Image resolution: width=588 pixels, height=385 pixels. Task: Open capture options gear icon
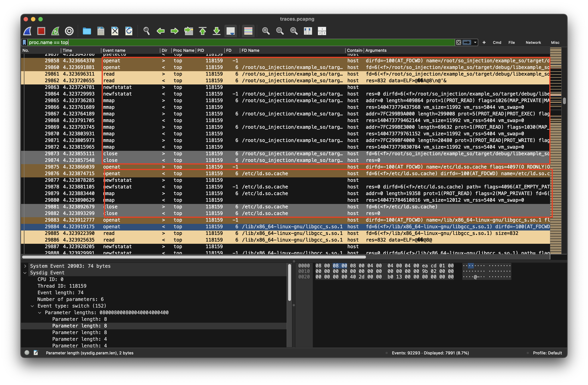[69, 31]
